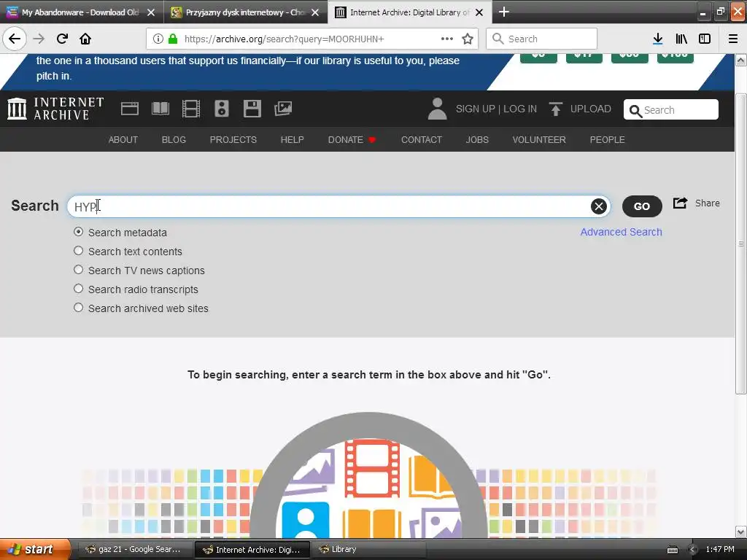Open the Internet Archive images icon

283,109
